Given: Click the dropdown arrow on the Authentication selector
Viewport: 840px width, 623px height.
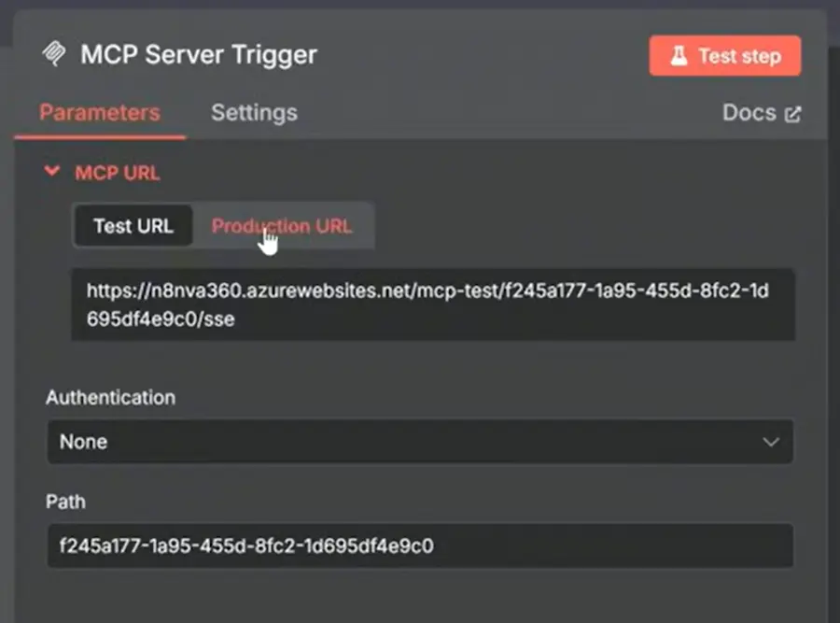Looking at the screenshot, I should click(x=771, y=441).
